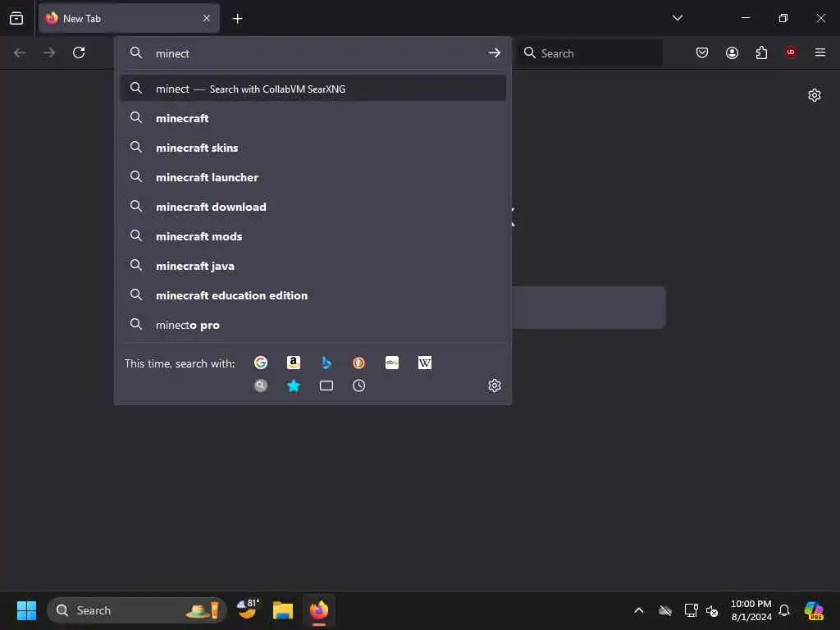
Task: Open clock showing 10:00 PM
Action: (751, 610)
